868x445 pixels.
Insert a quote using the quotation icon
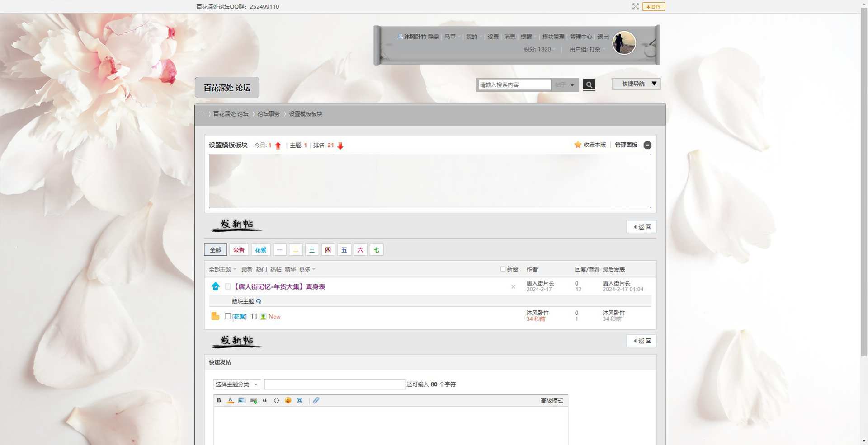[265, 400]
